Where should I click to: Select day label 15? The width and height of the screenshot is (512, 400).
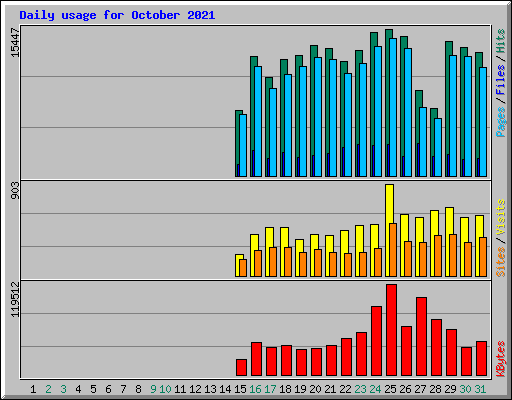point(240,389)
